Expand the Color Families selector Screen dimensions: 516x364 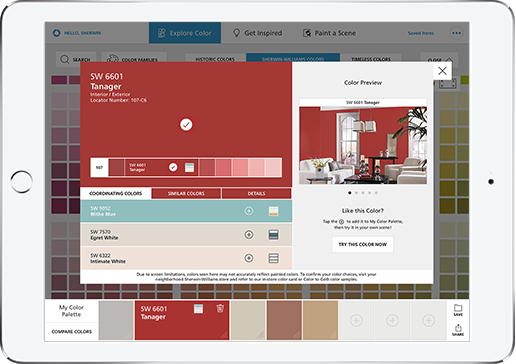134,59
